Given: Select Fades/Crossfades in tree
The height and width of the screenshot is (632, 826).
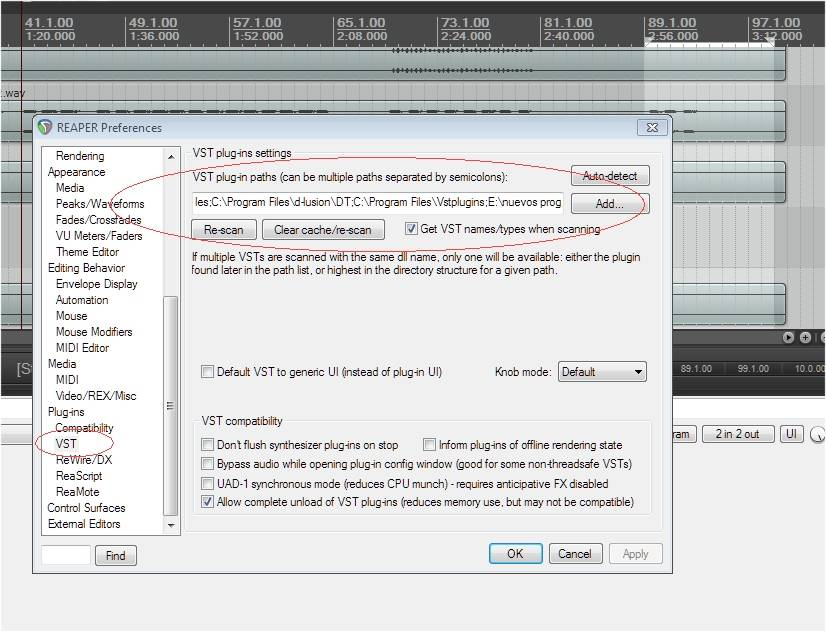Looking at the screenshot, I should point(99,220).
